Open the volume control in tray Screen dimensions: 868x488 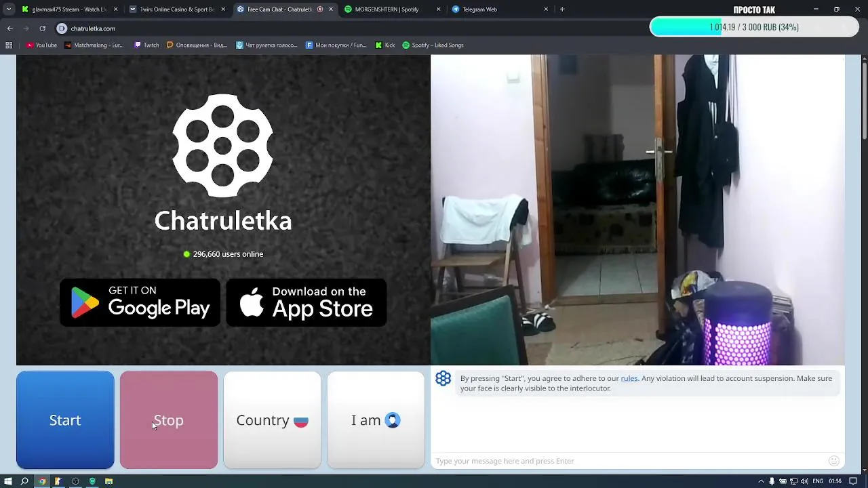(x=804, y=481)
